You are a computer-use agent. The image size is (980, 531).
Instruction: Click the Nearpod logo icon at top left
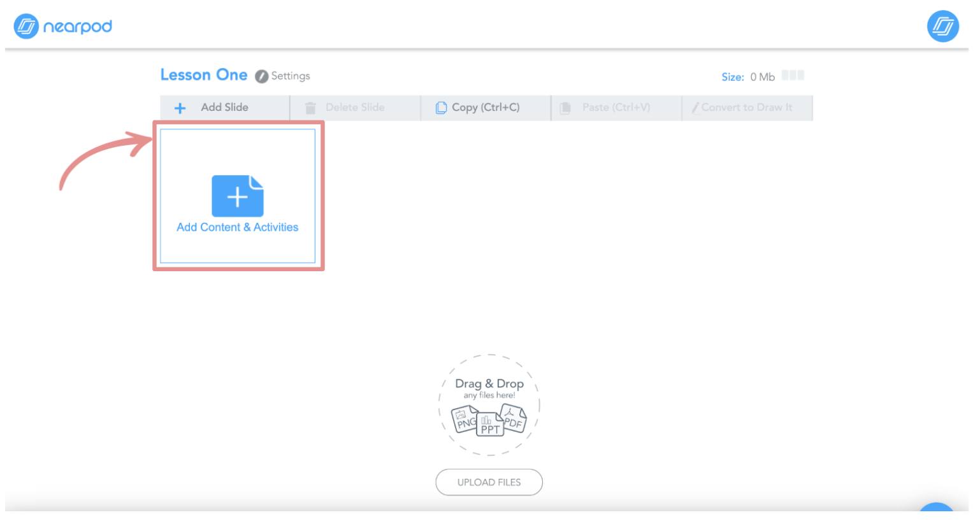click(26, 26)
